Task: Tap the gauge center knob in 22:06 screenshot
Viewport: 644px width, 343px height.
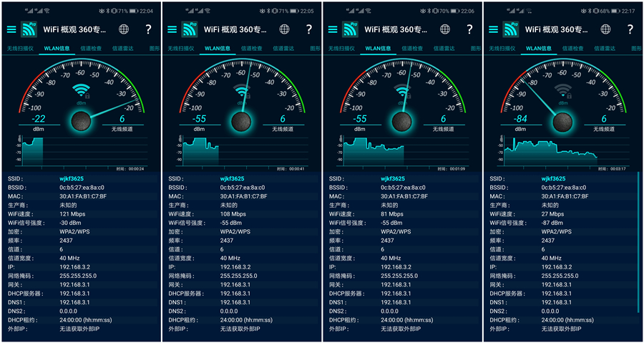Action: pos(401,121)
